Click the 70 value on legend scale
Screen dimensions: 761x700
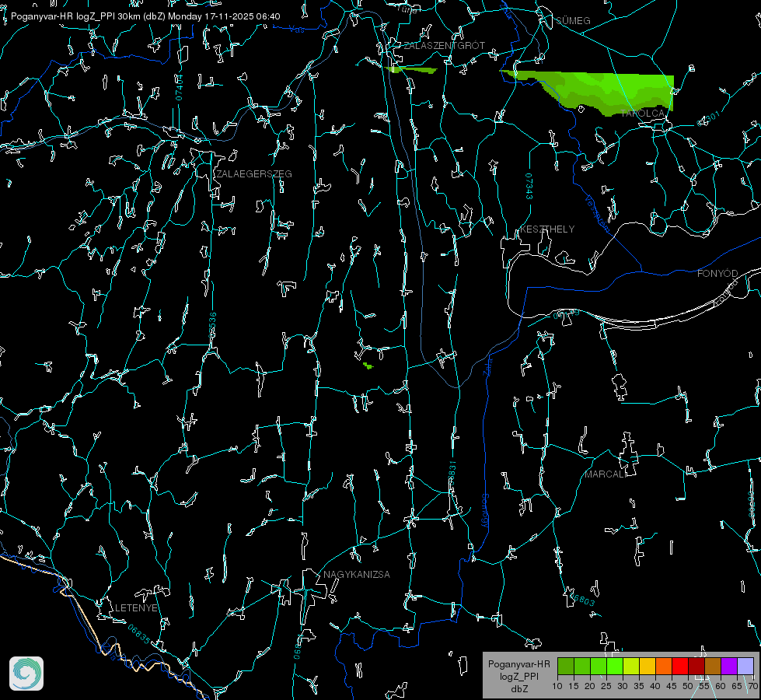click(x=752, y=686)
